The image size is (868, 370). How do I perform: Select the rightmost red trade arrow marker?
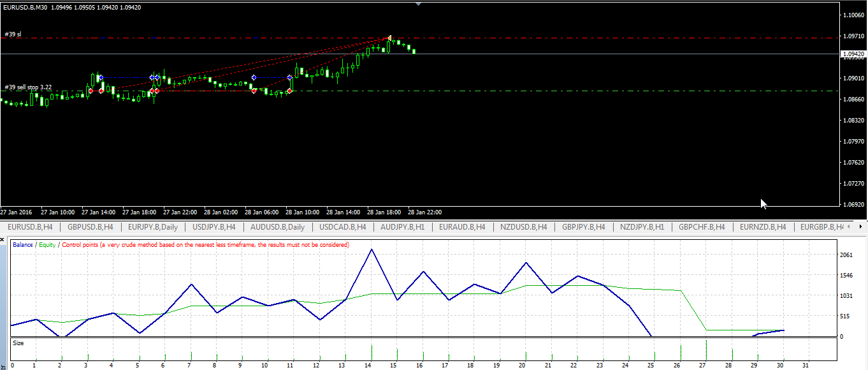point(289,91)
